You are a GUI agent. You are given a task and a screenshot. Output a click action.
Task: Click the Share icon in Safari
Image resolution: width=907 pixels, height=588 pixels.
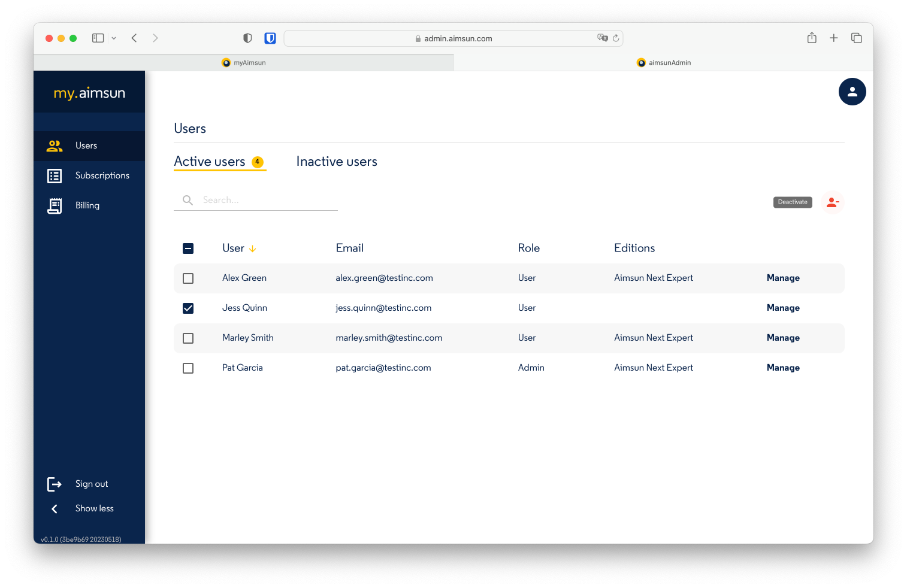[x=812, y=38]
